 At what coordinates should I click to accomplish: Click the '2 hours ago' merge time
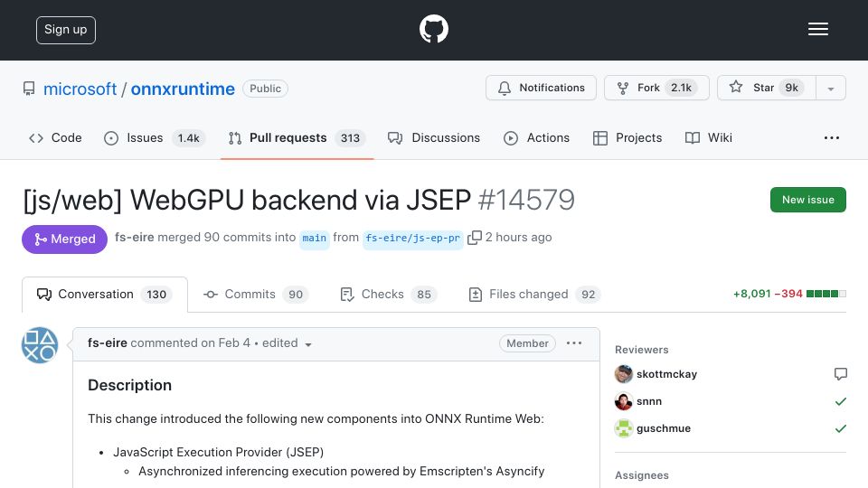pyautogui.click(x=519, y=238)
